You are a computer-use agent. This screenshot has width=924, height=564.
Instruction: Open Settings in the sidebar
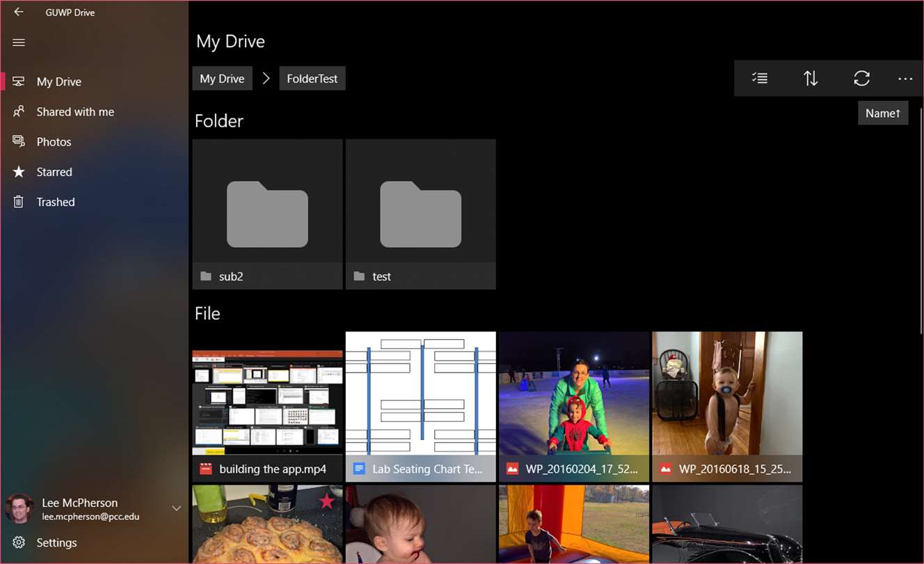[95, 542]
